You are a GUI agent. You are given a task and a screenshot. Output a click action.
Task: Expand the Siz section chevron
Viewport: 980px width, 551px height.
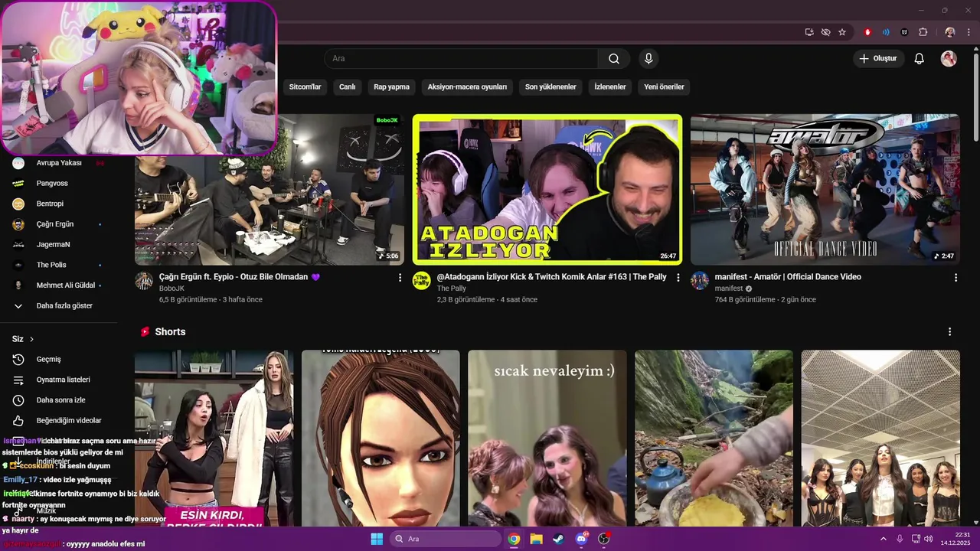tap(31, 339)
